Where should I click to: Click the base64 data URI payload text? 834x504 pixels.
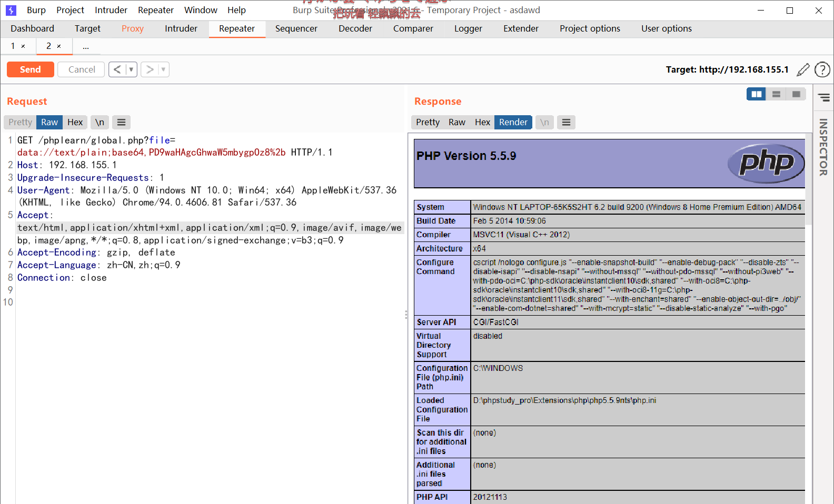152,153
